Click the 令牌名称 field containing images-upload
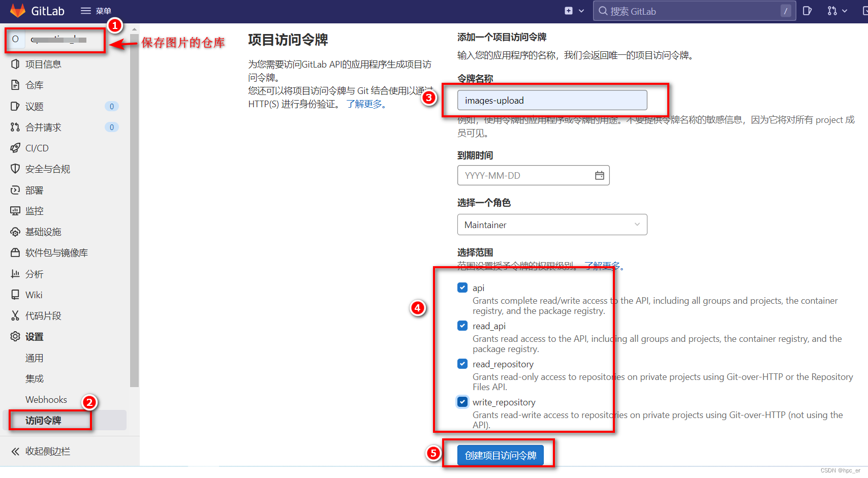The image size is (868, 478). [x=552, y=100]
